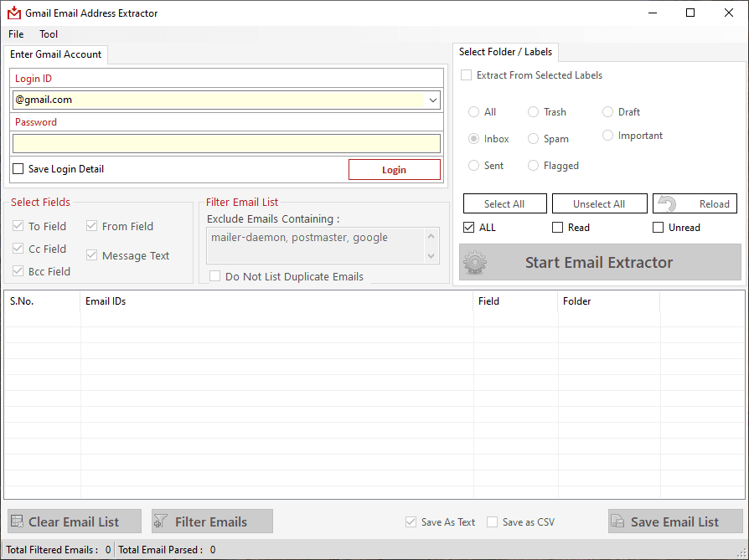
Task: Switch to the Select Folder / Labels tab
Action: [x=505, y=52]
